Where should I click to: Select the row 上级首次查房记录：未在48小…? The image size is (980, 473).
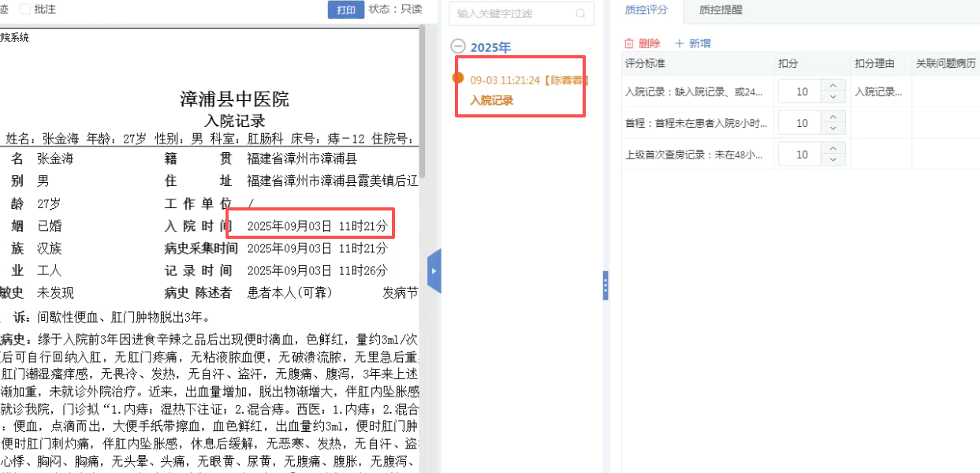(800, 155)
